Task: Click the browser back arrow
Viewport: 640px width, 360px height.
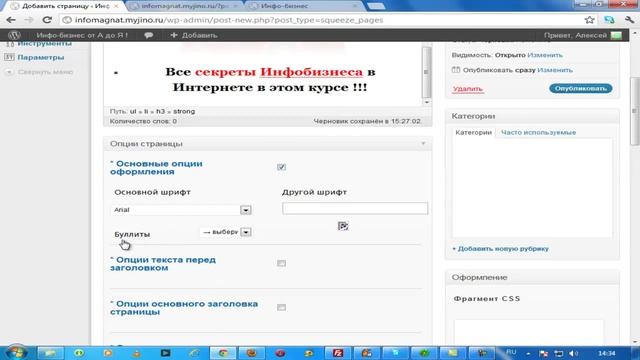Action: (11, 20)
